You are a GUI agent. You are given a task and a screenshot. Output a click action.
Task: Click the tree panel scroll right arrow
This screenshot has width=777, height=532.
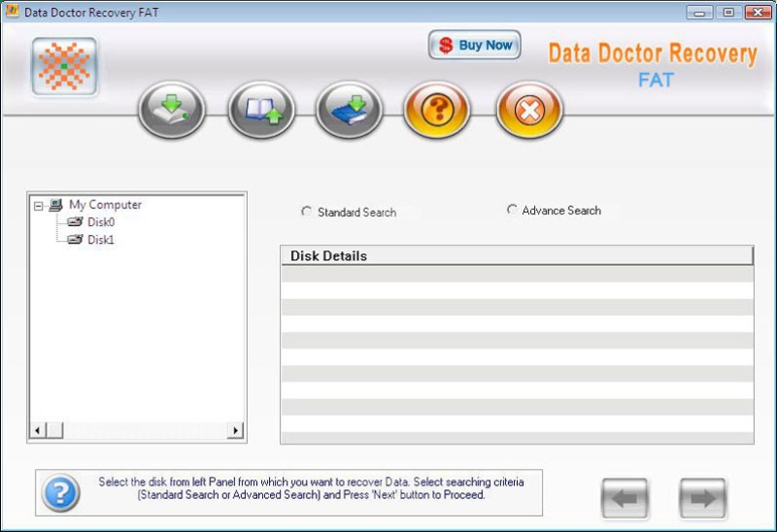[x=235, y=430]
